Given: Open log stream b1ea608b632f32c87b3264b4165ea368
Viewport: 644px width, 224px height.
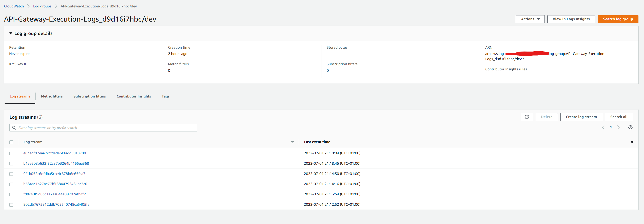Looking at the screenshot, I should [x=56, y=164].
